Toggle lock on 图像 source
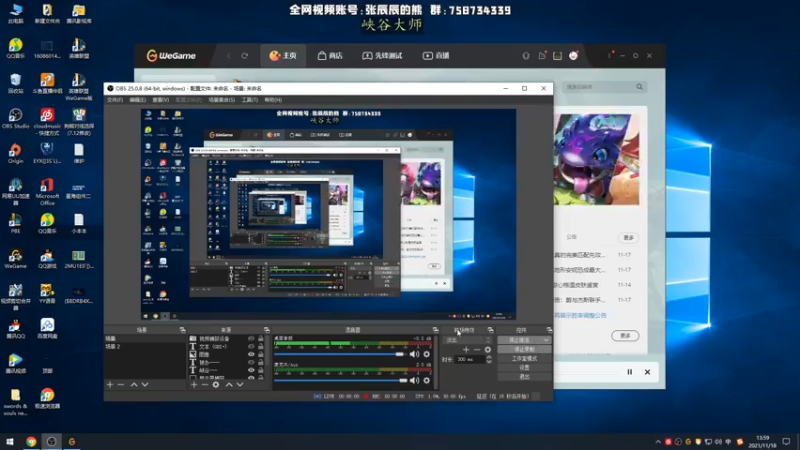 tap(261, 354)
